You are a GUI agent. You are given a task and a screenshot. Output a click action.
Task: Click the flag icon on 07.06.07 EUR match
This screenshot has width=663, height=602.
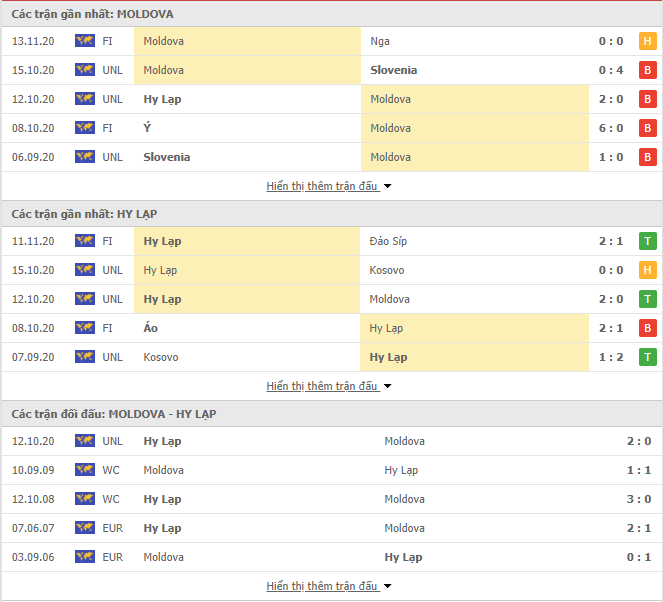(x=85, y=528)
